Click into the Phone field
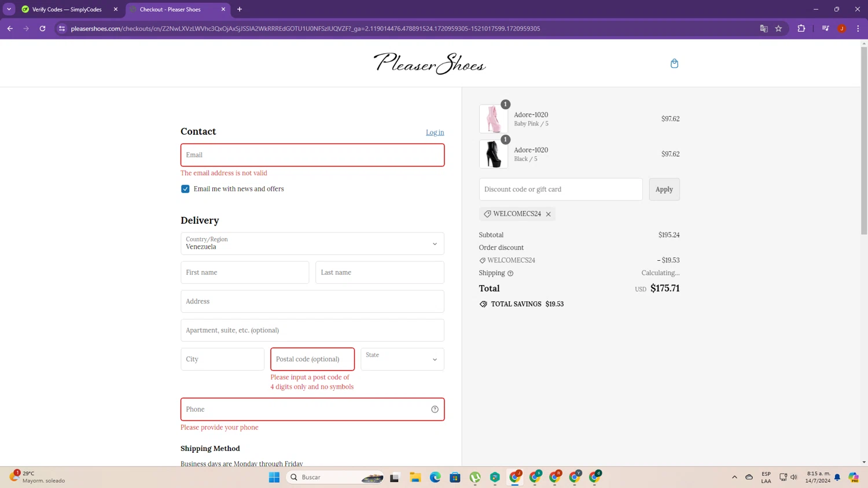This screenshot has height=488, width=868. coord(312,409)
